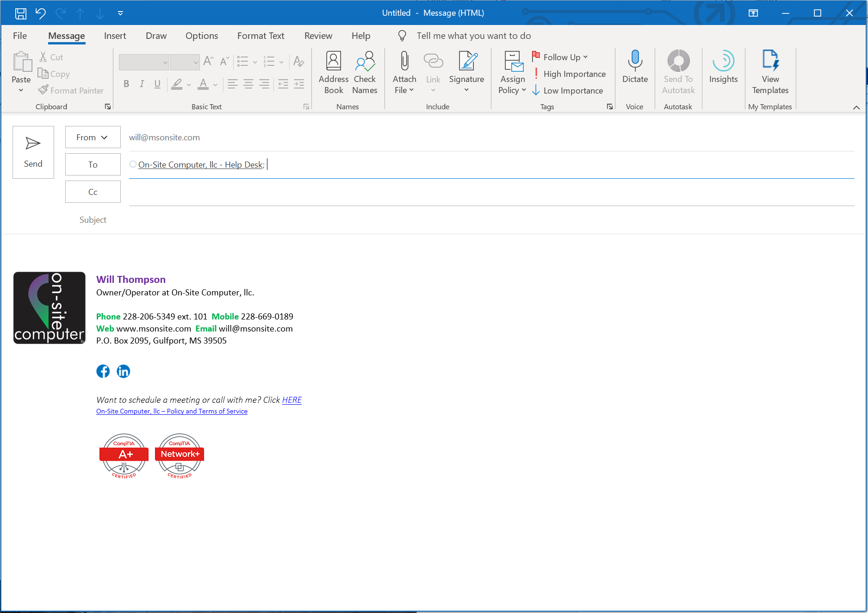Toggle Underline formatting
This screenshot has height=613, width=868.
[157, 84]
